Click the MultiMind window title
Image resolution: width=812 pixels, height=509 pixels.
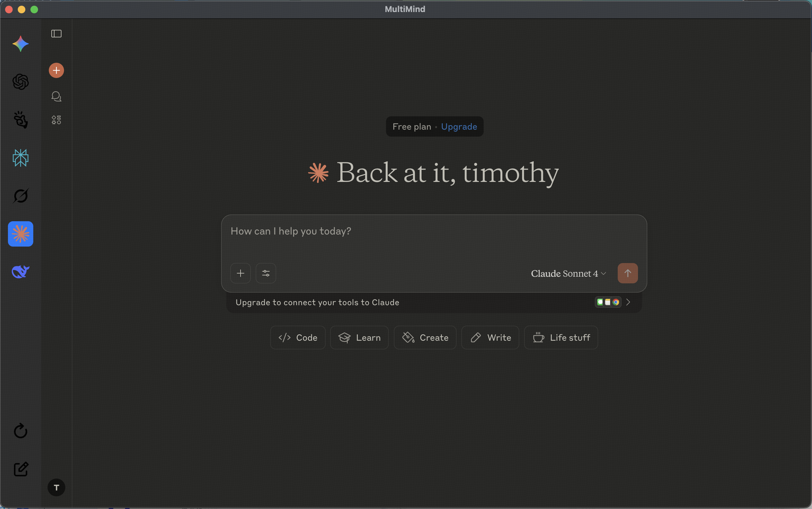[405, 9]
